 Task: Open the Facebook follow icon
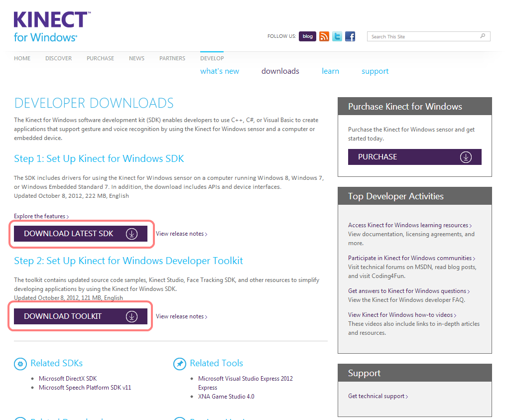(x=350, y=36)
